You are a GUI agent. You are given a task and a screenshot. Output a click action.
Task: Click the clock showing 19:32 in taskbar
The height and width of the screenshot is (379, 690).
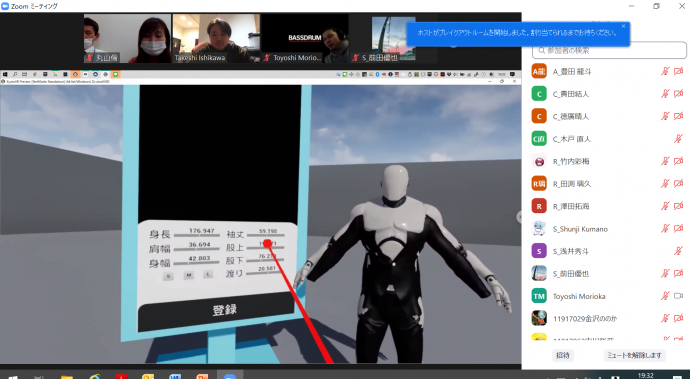click(646, 375)
